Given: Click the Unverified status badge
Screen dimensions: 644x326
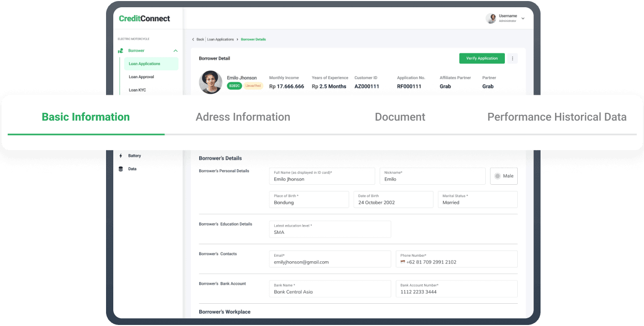Looking at the screenshot, I should [252, 86].
